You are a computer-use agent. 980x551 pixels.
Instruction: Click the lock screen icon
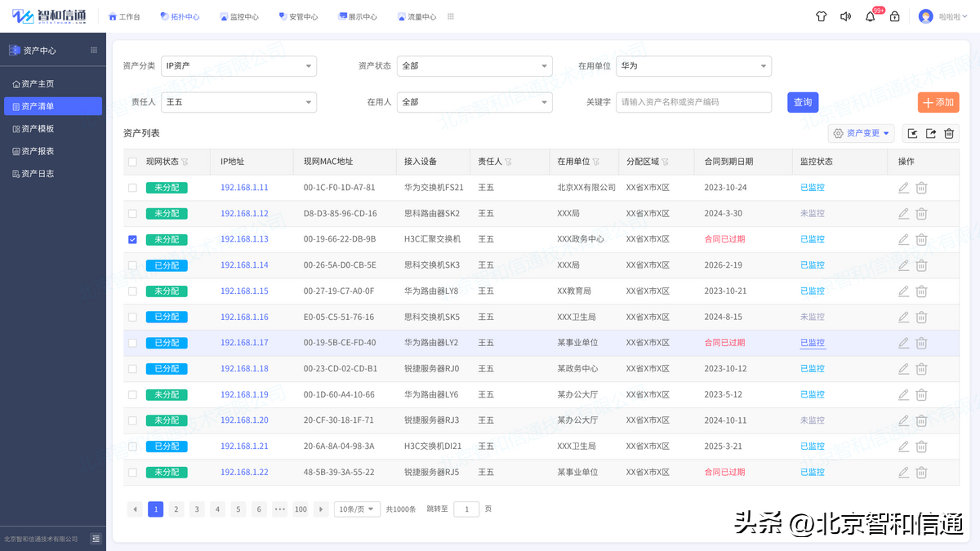pyautogui.click(x=895, y=16)
